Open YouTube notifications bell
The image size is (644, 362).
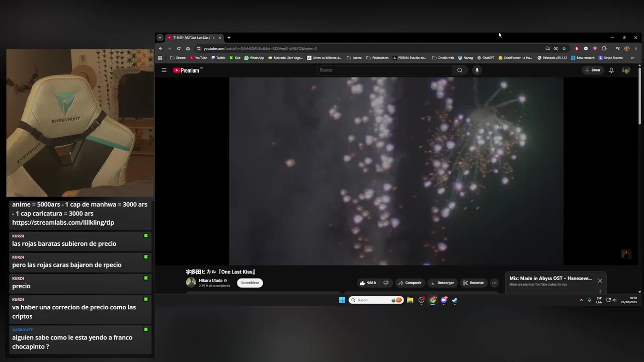point(611,70)
